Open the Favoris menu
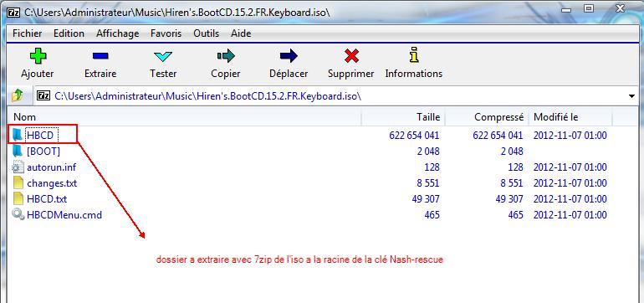The height and width of the screenshot is (303, 644). (166, 33)
